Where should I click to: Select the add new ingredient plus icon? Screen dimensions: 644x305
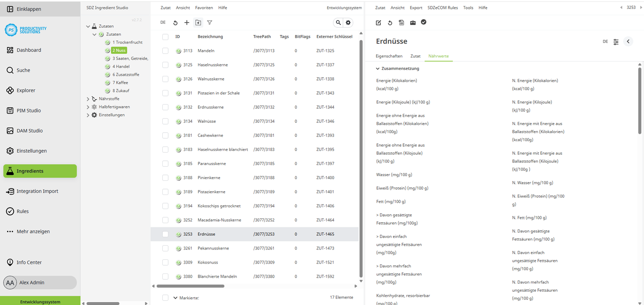[x=187, y=23]
